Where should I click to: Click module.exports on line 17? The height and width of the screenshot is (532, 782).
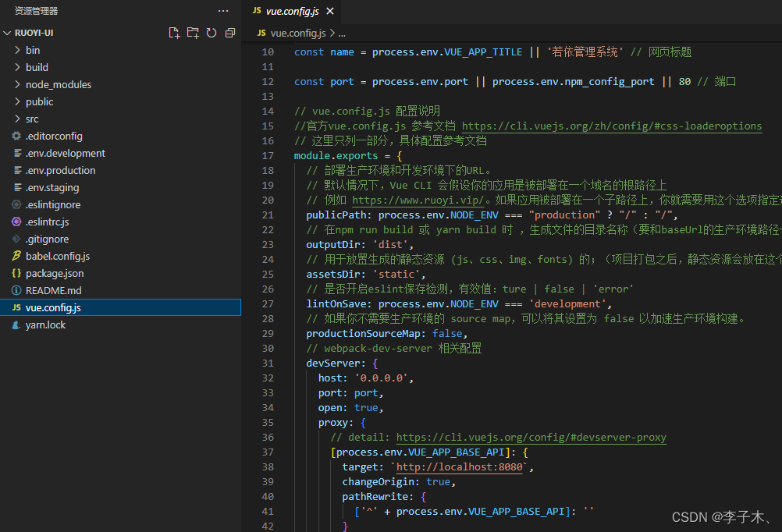336,155
